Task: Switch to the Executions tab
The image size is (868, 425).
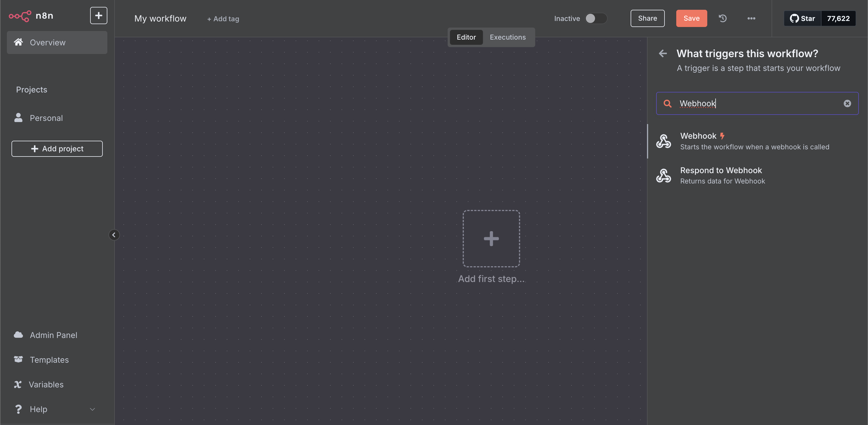Action: (507, 37)
